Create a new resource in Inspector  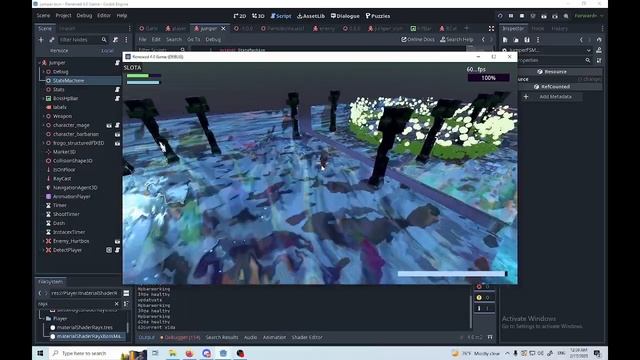(505, 40)
